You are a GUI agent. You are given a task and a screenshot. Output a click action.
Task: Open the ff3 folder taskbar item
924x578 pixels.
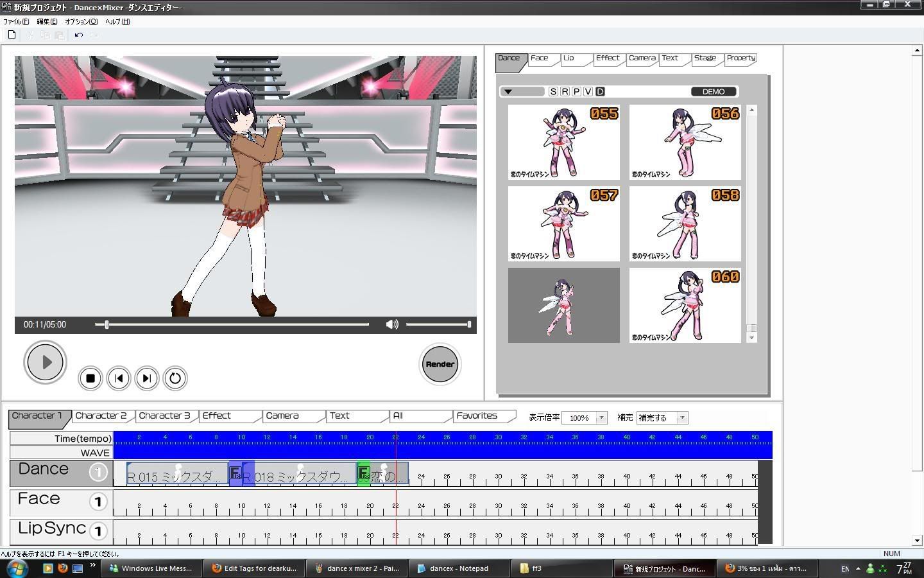coord(561,568)
